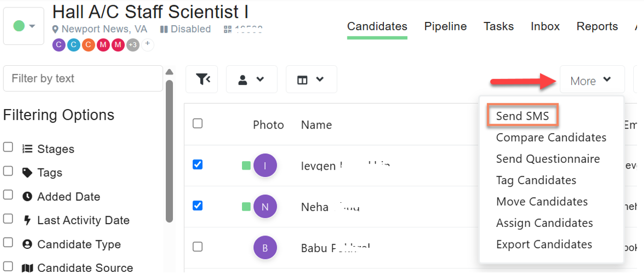Select Send SMS from the menu
Screen dimensions: 644x274
tap(522, 116)
